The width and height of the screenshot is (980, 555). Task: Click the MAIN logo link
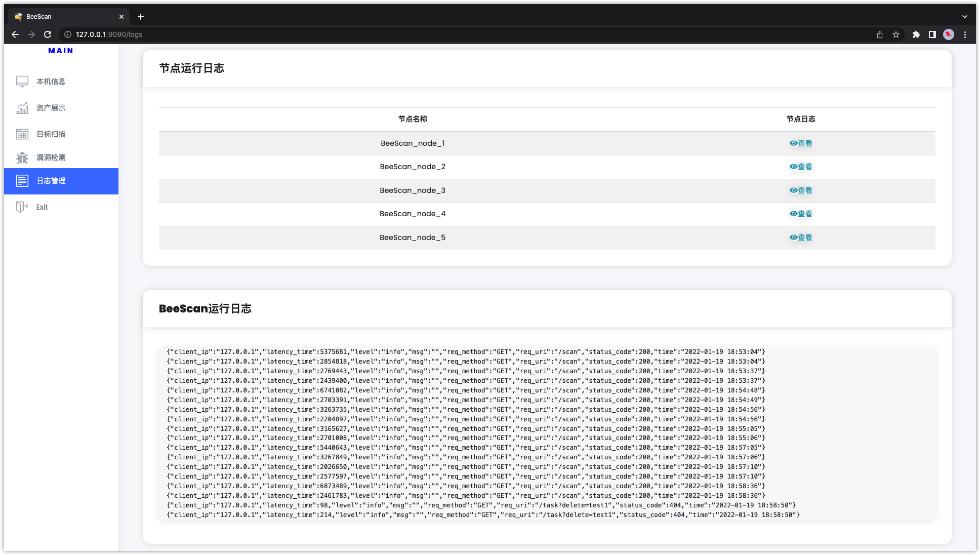61,51
